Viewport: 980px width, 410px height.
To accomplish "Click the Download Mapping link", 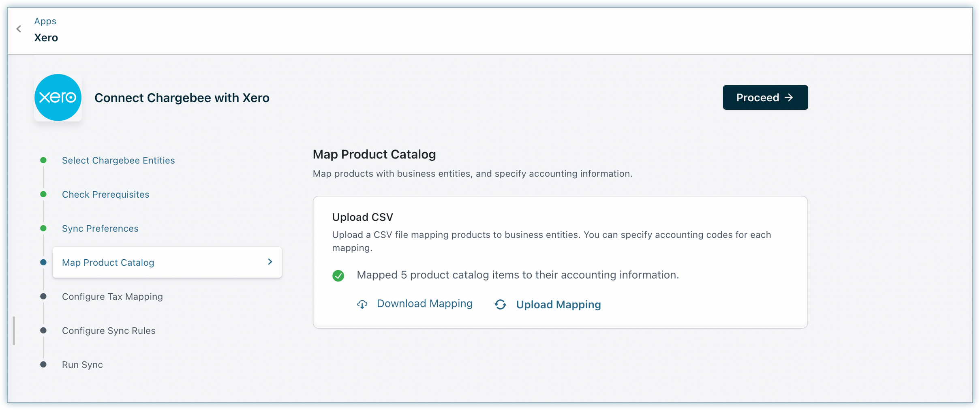I will click(424, 304).
